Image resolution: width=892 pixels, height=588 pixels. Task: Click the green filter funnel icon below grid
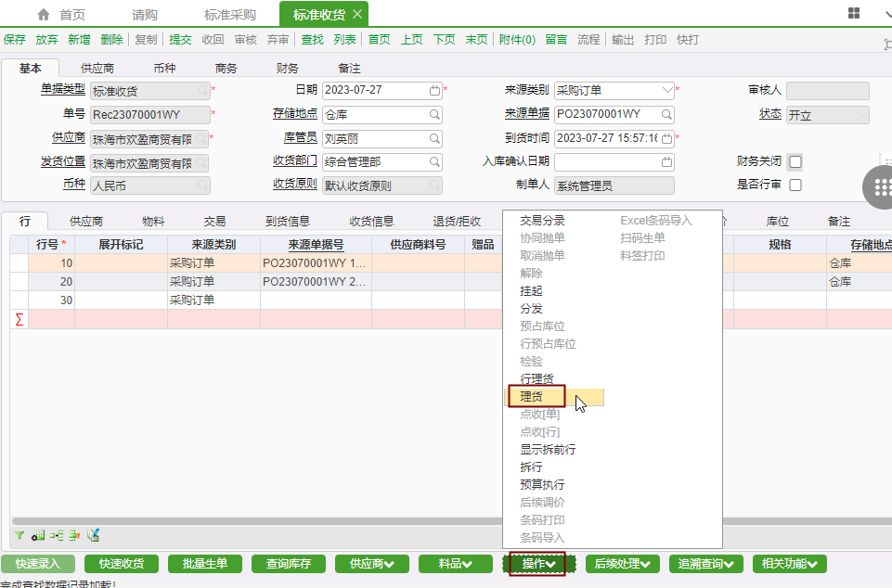(19, 535)
